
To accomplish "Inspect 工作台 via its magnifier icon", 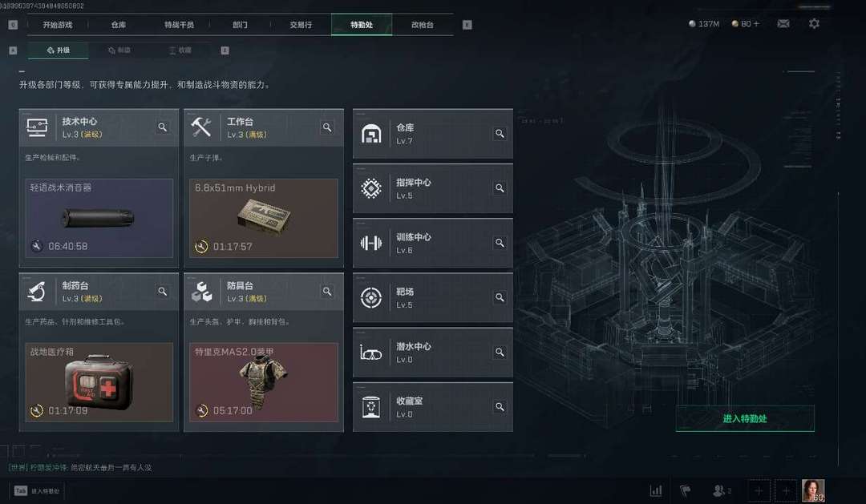I will click(x=327, y=127).
